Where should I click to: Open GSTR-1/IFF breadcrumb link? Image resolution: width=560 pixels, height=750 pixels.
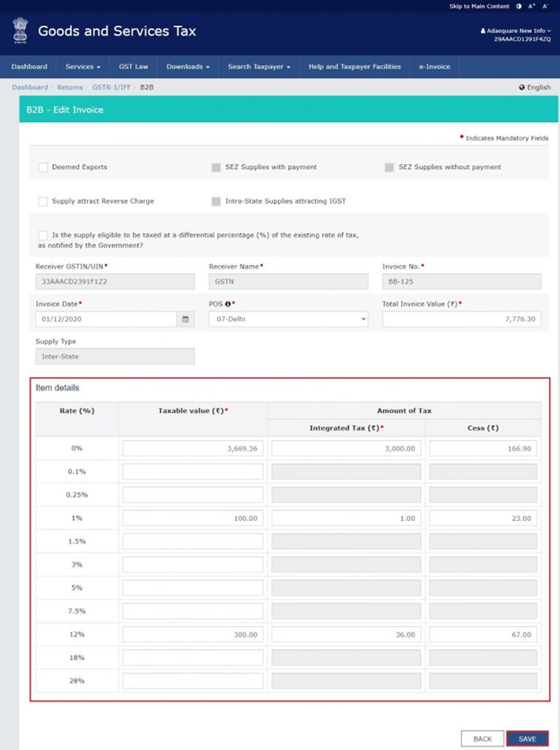[112, 88]
